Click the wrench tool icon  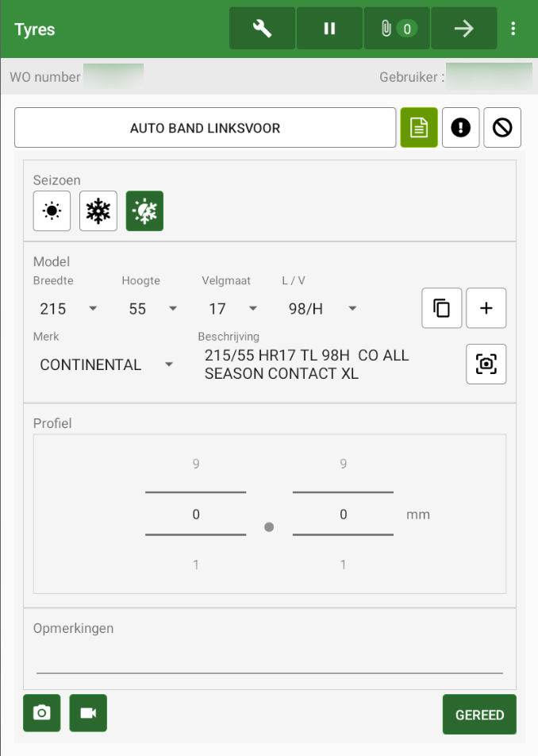262,29
